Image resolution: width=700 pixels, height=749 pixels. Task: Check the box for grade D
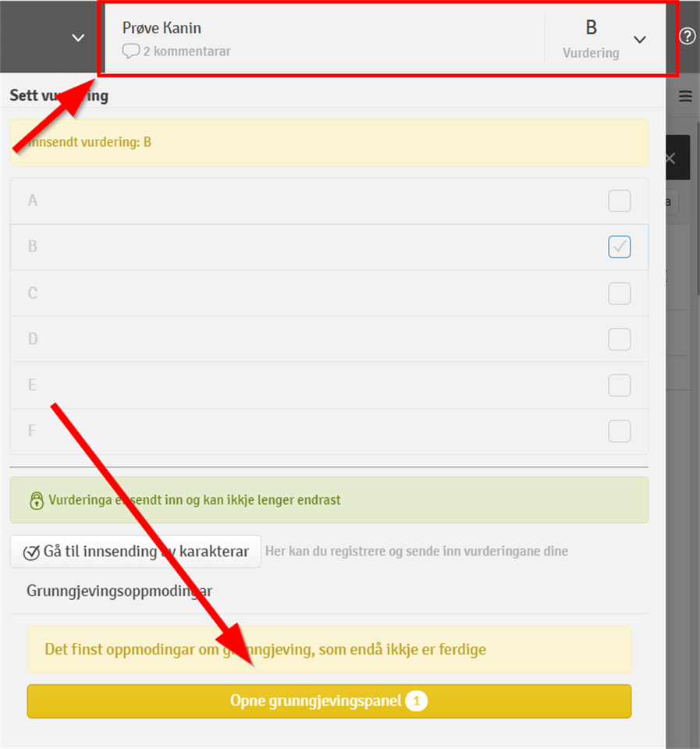click(620, 339)
